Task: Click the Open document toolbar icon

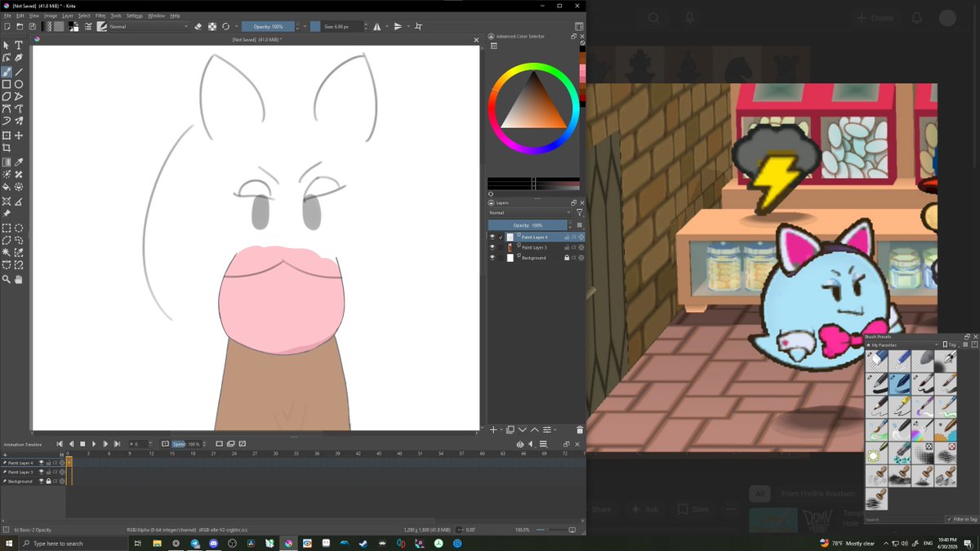Action: pyautogui.click(x=20, y=26)
